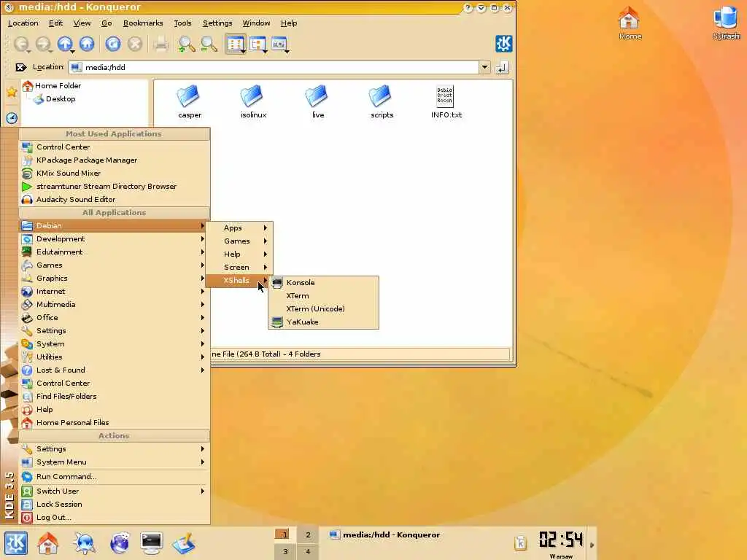Select Desktop in sidebar tree
This screenshot has height=560, width=747.
(x=55, y=99)
